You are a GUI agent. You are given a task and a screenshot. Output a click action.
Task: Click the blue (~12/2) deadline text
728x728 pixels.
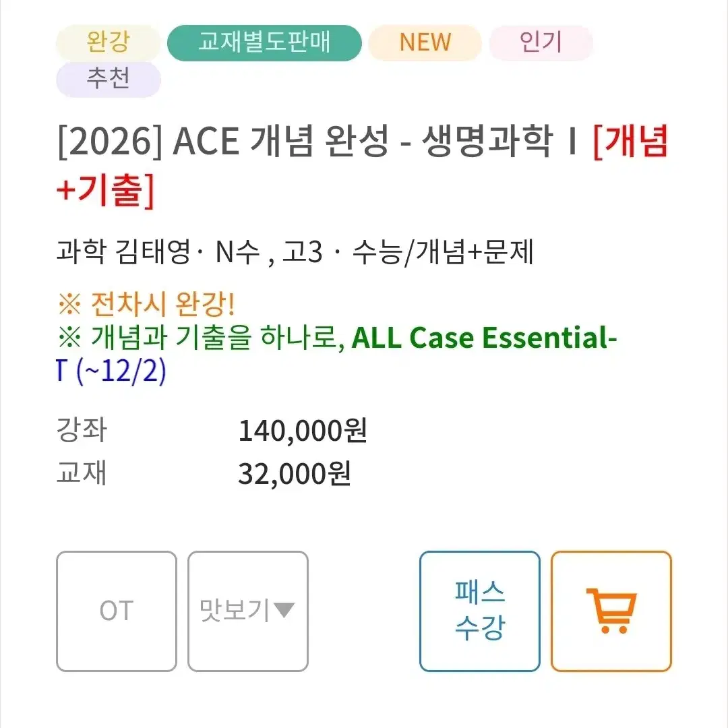[x=121, y=371]
